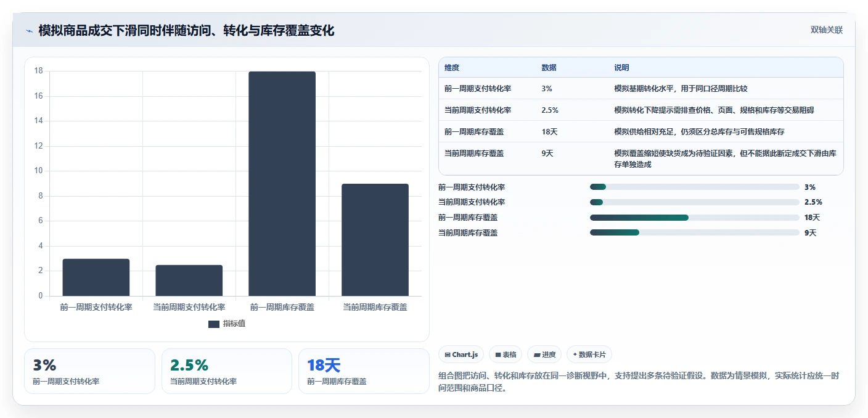Viewport: 868px width, 418px height.
Task: Toggle the 指标值 legend swatch
Action: 213,324
